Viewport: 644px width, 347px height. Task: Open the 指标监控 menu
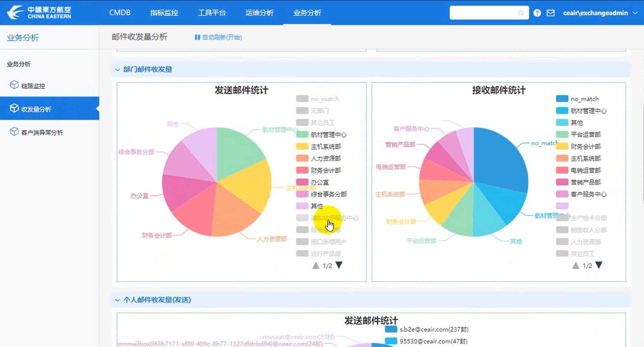click(x=164, y=12)
